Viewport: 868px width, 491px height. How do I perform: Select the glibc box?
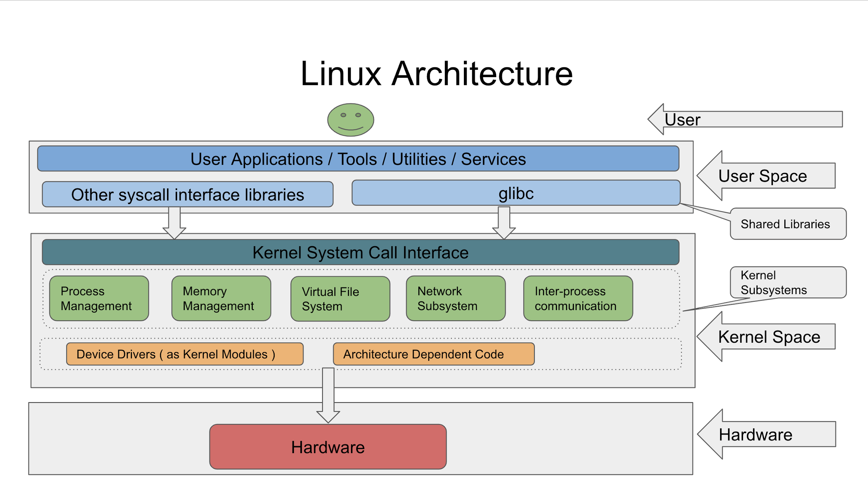(516, 193)
